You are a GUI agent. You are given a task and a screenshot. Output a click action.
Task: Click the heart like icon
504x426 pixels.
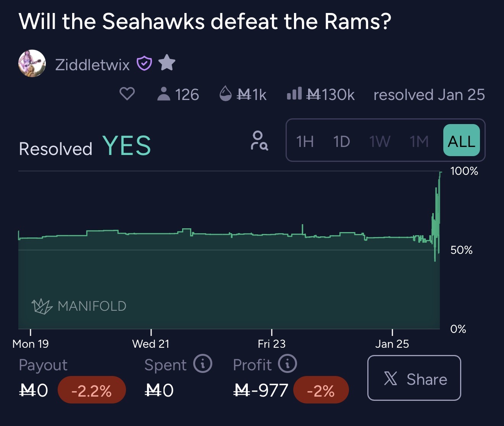127,94
